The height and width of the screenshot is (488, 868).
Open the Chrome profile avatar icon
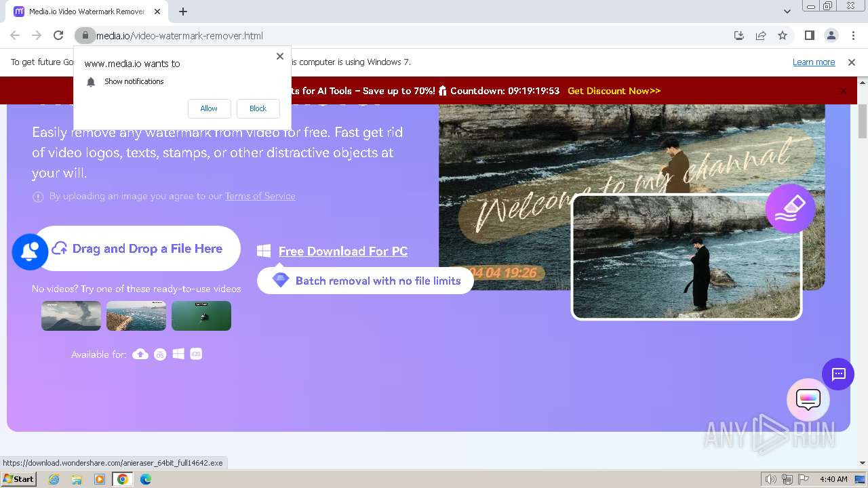pos(831,35)
